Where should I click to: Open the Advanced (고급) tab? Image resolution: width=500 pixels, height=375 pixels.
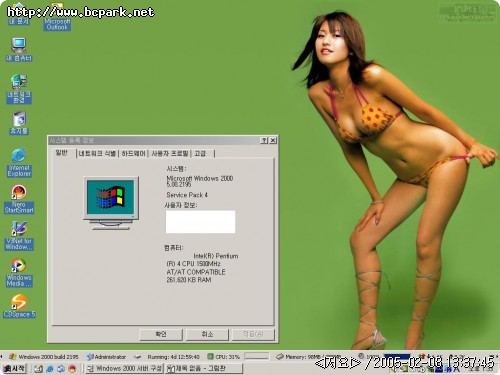point(201,154)
